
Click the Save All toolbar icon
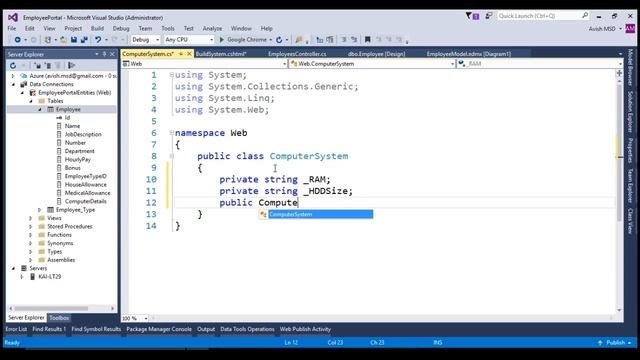click(x=84, y=40)
